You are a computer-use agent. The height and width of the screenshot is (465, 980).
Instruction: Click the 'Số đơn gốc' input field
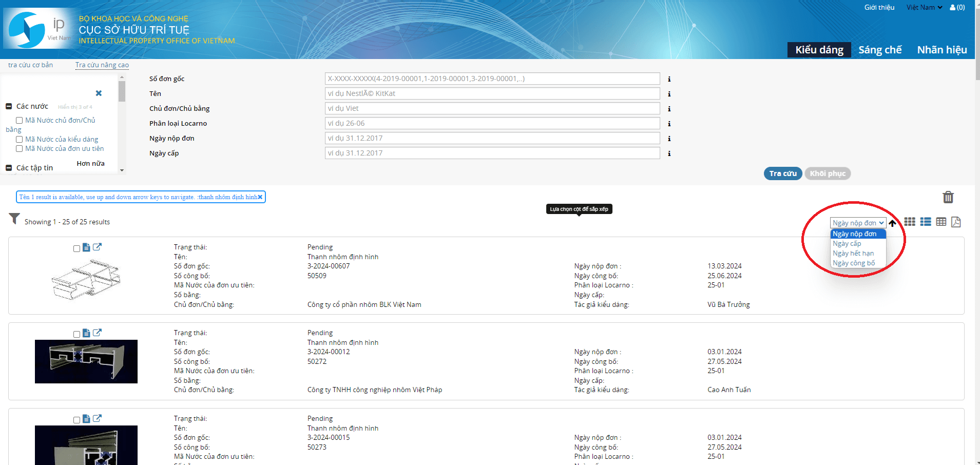coord(492,79)
